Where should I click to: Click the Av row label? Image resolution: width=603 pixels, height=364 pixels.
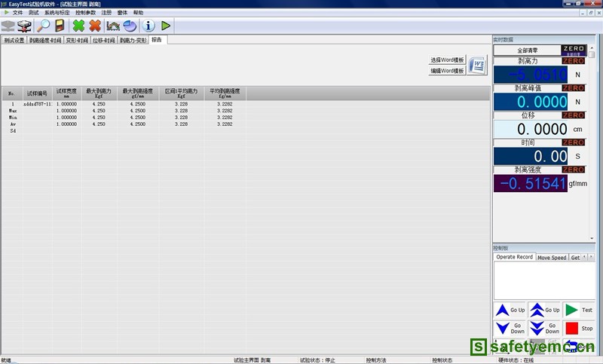click(13, 124)
